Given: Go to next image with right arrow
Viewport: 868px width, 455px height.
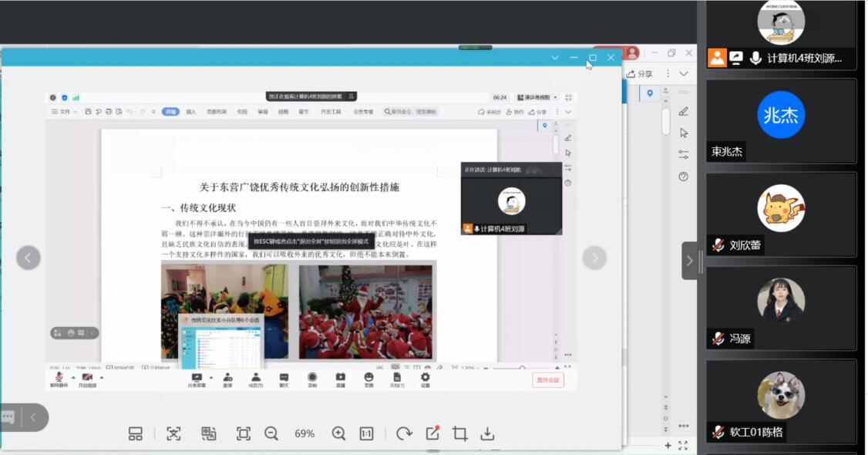Looking at the screenshot, I should click(594, 258).
